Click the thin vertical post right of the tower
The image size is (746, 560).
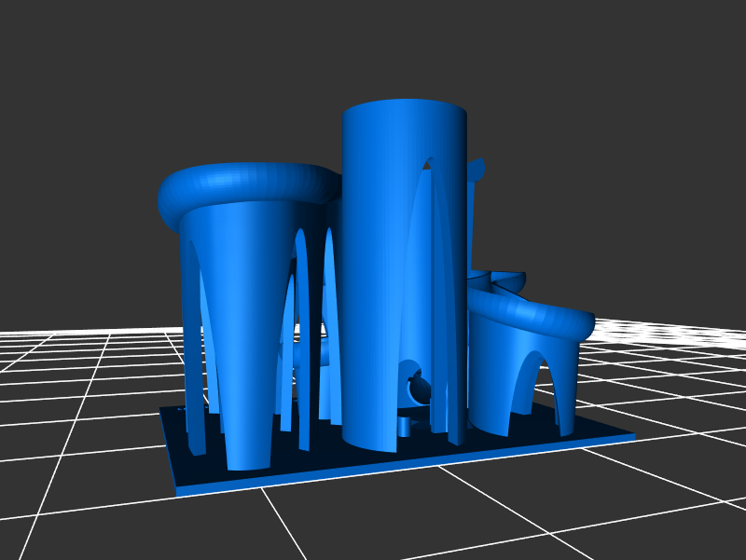point(473,224)
